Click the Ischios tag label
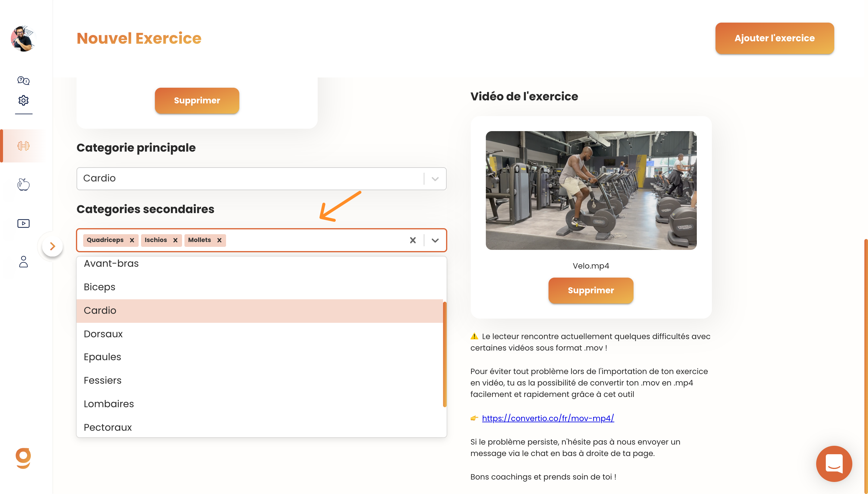This screenshot has height=494, width=868. 156,240
